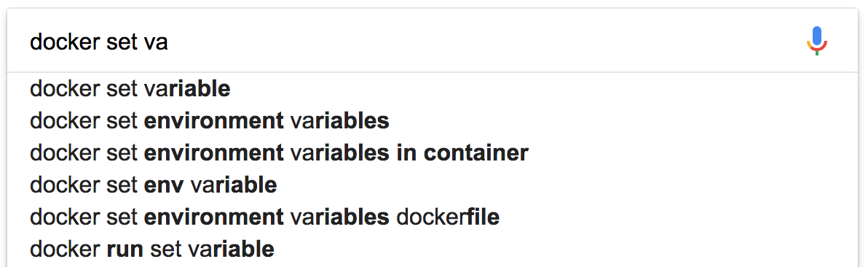
Task: Click bold "run" in the last suggestion
Action: pyautogui.click(x=125, y=249)
